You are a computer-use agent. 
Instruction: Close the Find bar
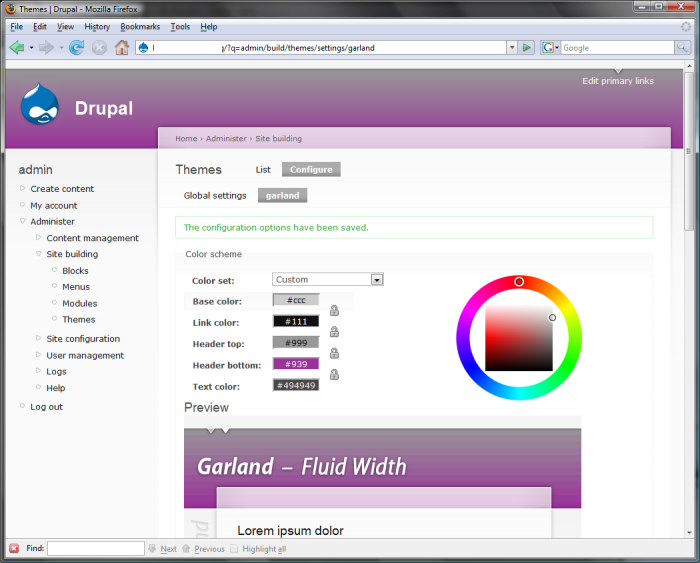pyautogui.click(x=14, y=548)
